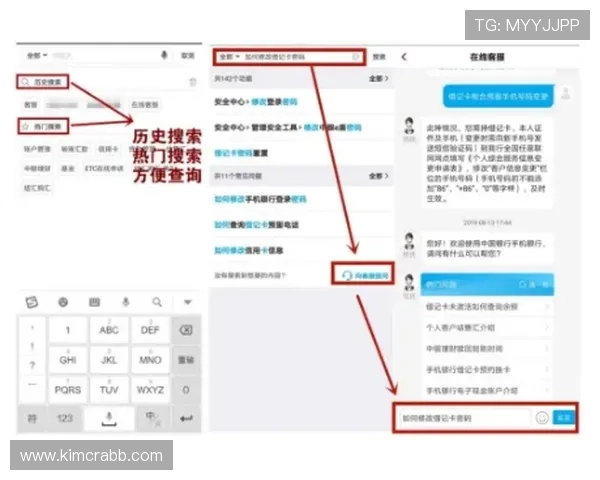Open 全部 dropdown in middle search bar
The width and height of the screenshot is (600, 480).
(x=230, y=57)
